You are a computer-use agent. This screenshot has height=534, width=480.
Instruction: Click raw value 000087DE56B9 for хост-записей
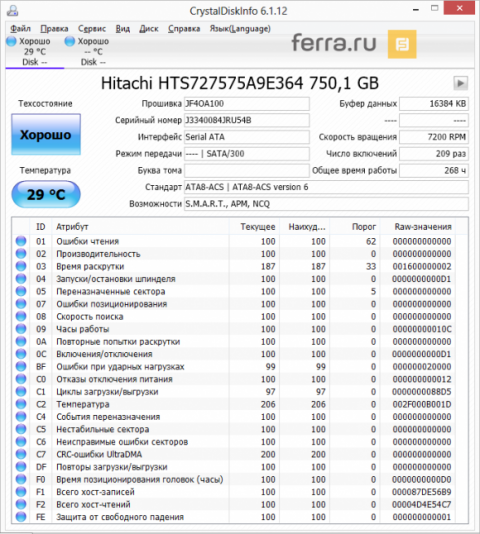click(422, 492)
